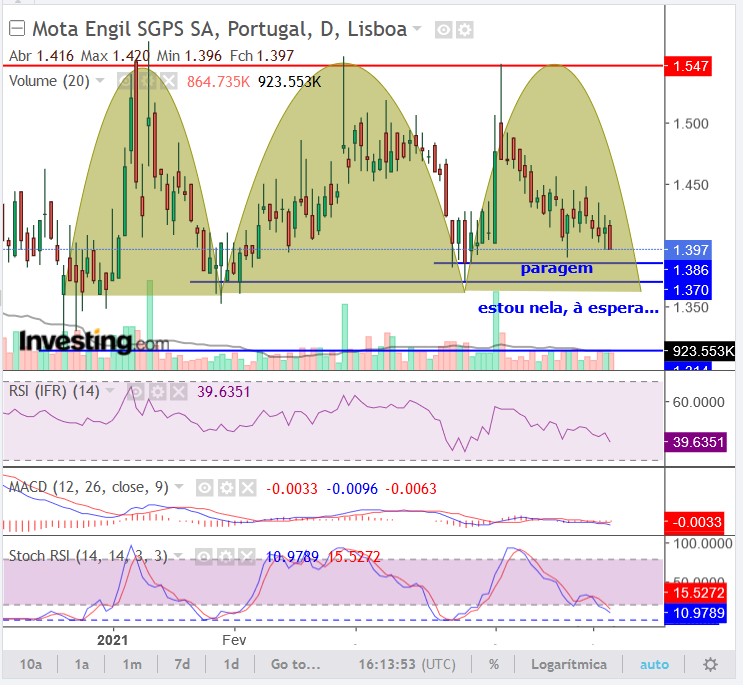744x692 pixels.
Task: Select the 10a time range
Action: [x=31, y=664]
